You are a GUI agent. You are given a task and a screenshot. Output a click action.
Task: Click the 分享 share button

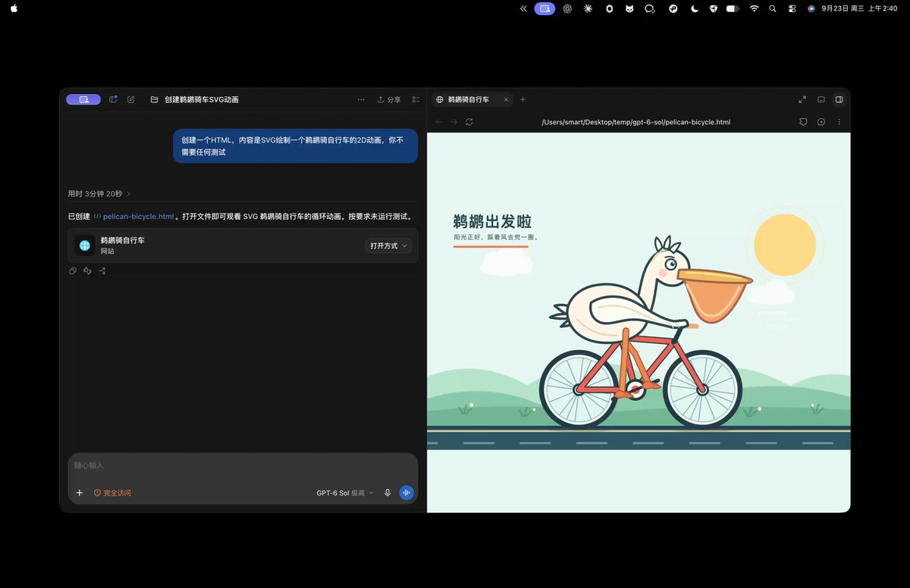coord(389,99)
